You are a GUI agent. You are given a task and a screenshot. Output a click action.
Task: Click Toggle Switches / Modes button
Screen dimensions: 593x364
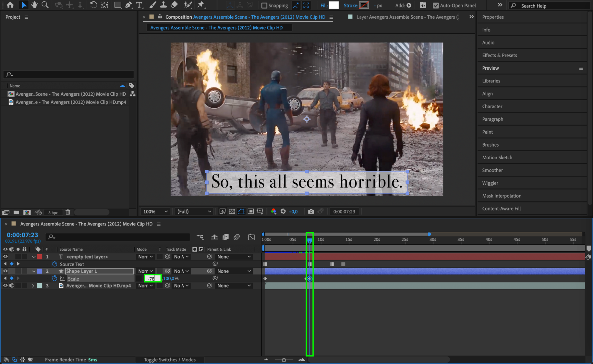[170, 360]
